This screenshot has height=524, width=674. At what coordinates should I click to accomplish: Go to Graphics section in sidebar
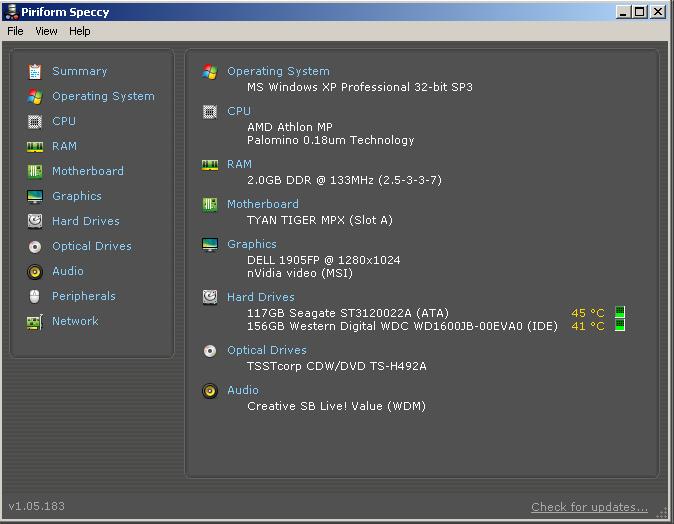click(x=77, y=196)
